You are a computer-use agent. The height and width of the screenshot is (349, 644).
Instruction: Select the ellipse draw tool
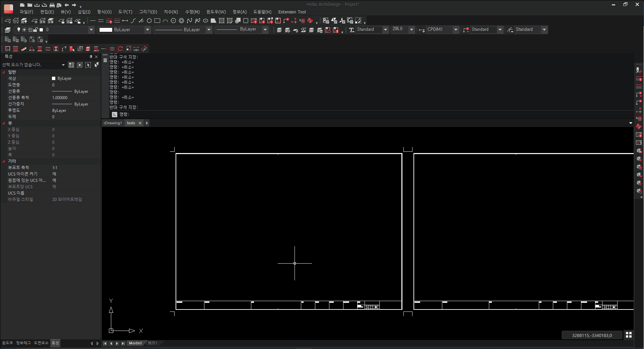click(x=205, y=21)
